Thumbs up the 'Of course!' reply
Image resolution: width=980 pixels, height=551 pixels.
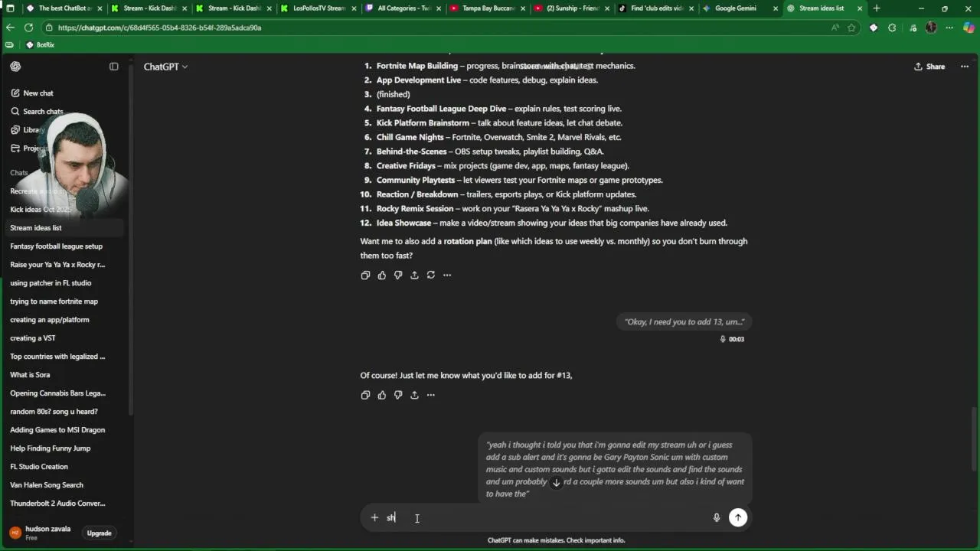[x=382, y=395]
